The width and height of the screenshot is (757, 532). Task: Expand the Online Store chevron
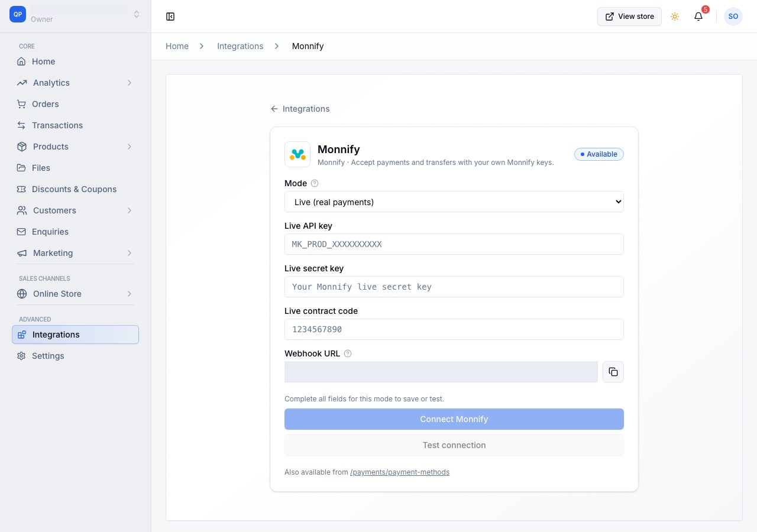[x=129, y=294]
